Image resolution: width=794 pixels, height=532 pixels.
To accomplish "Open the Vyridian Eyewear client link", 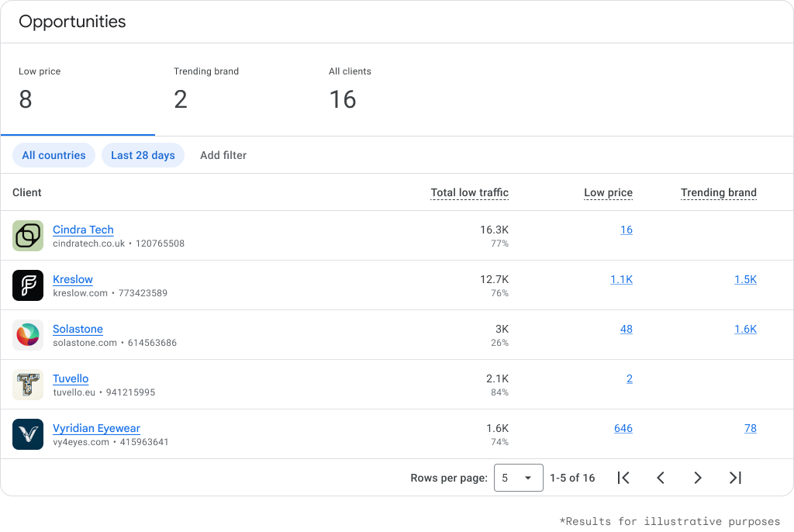I will tap(96, 428).
